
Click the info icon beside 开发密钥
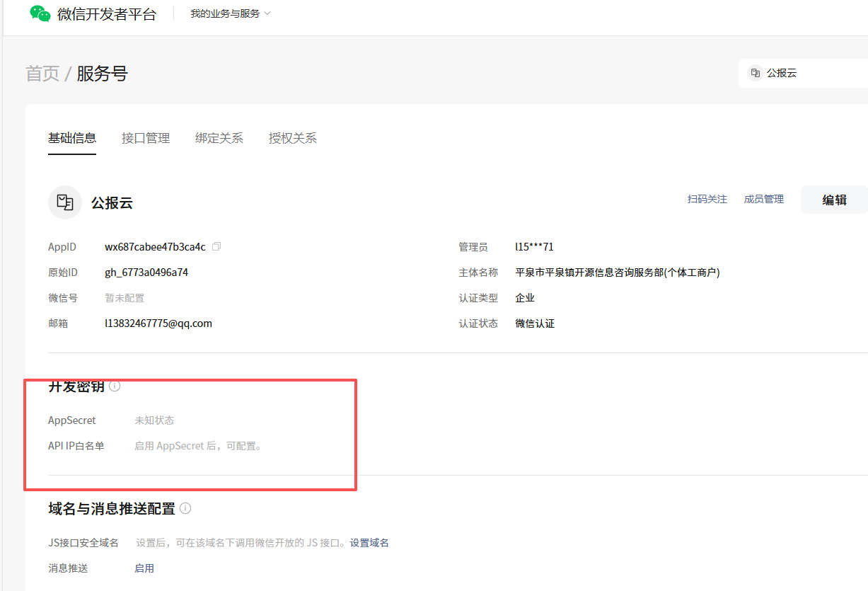click(115, 386)
